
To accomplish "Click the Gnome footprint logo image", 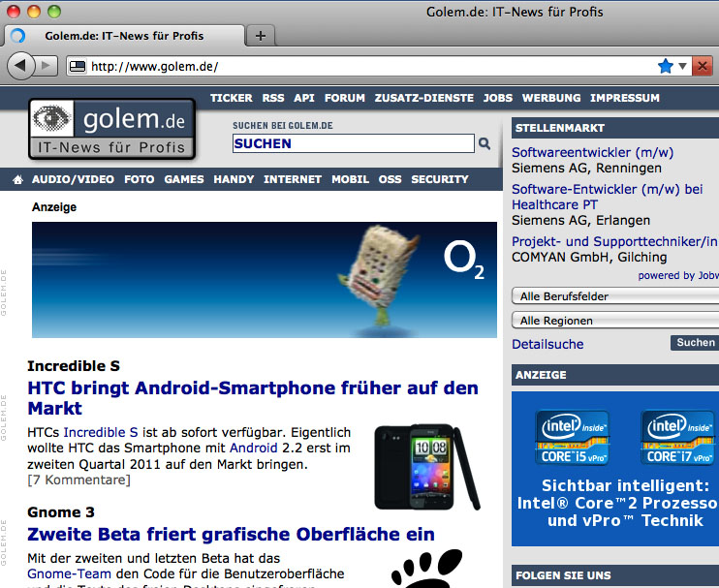I will [x=427, y=569].
